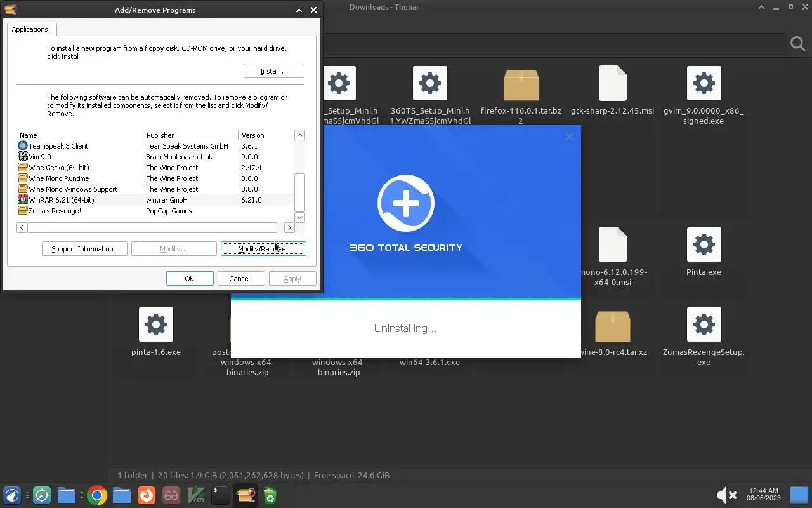
Task: Click Add/Remove Programs title bar icon
Action: 10,10
